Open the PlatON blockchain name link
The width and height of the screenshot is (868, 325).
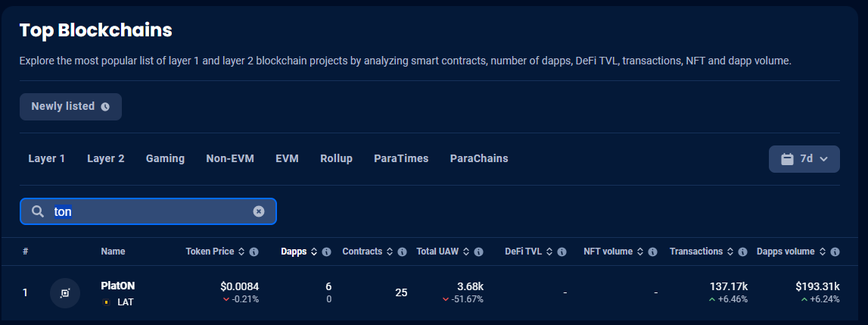point(118,286)
